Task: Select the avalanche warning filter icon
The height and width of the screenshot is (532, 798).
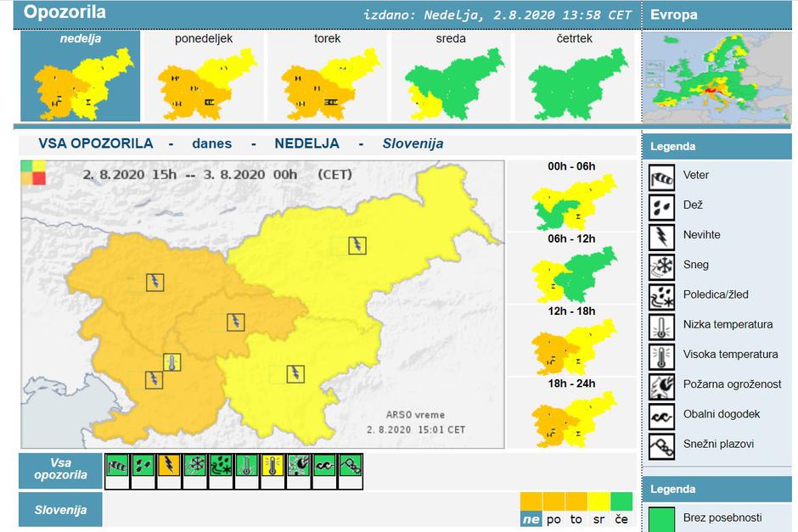Action: (x=351, y=466)
